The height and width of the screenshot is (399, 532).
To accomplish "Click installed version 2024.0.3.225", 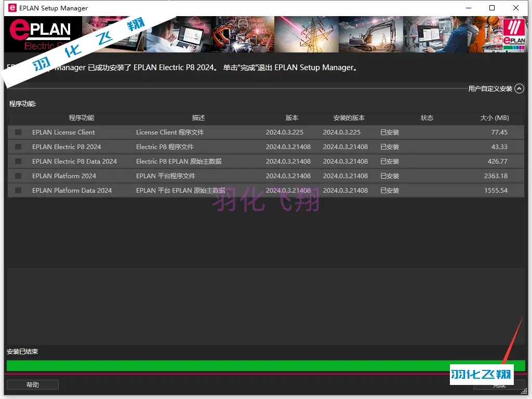I will pos(342,132).
